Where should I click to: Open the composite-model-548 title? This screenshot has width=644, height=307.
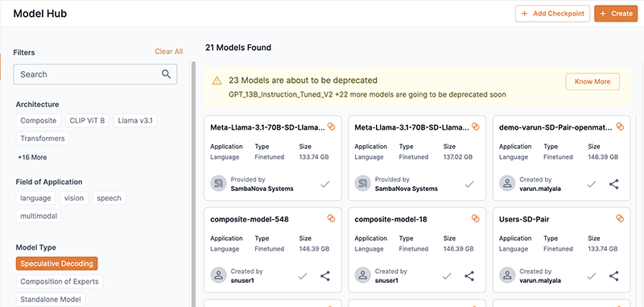(250, 219)
